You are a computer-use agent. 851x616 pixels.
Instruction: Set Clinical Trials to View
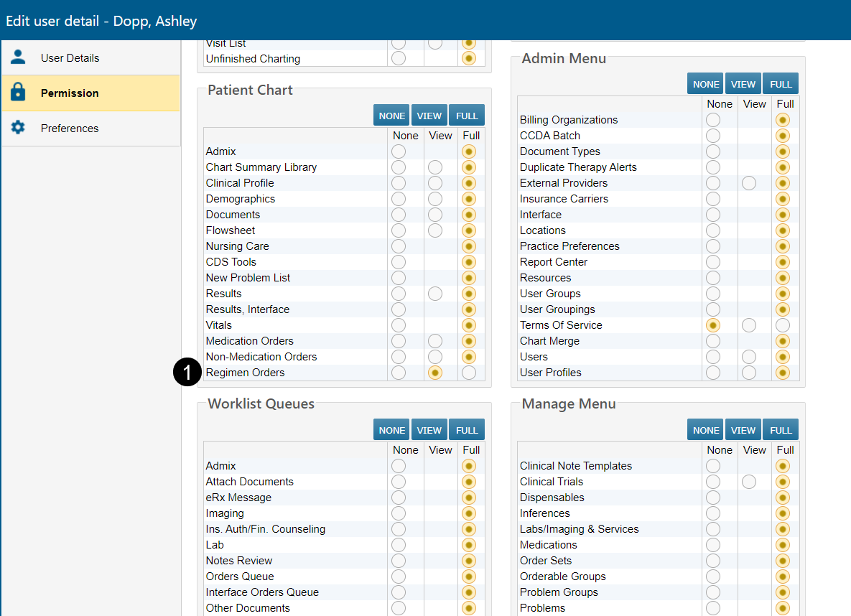click(749, 482)
